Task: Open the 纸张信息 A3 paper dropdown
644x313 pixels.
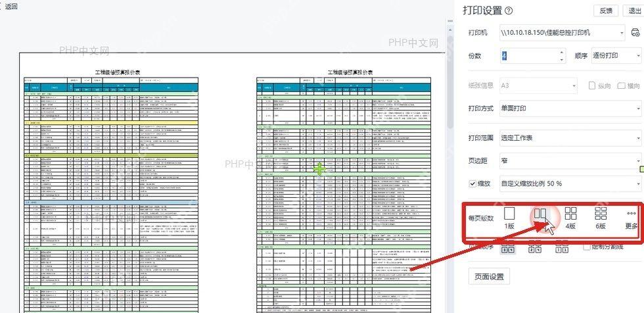Action: pos(538,86)
